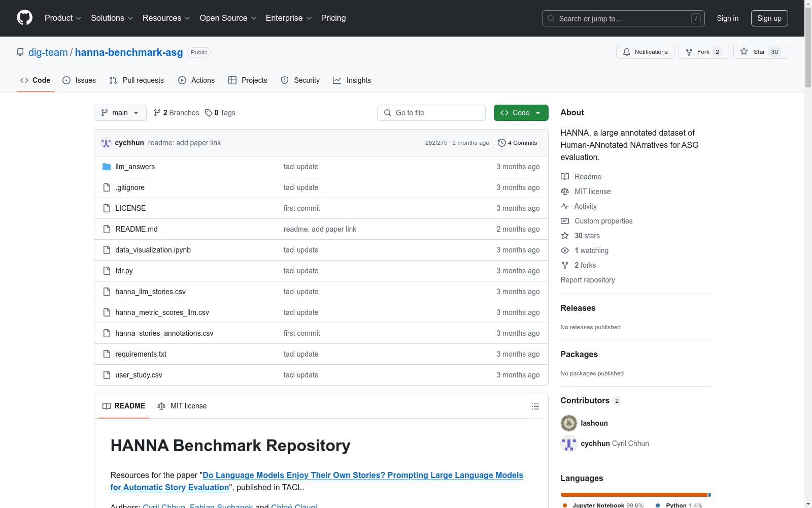The height and width of the screenshot is (508, 812).
Task: Open hanna_metric_scores_llm.csv file
Action: click(x=162, y=312)
